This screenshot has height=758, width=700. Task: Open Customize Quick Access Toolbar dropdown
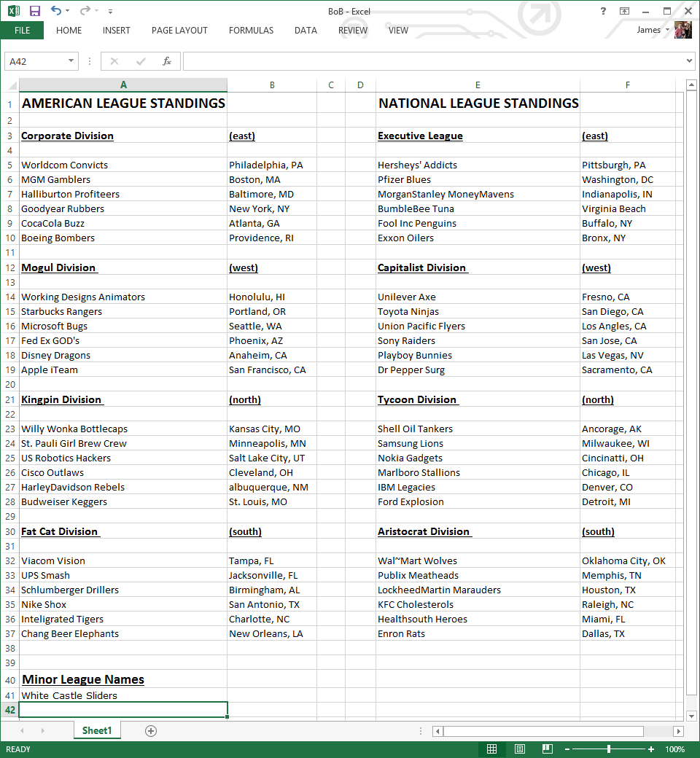110,12
